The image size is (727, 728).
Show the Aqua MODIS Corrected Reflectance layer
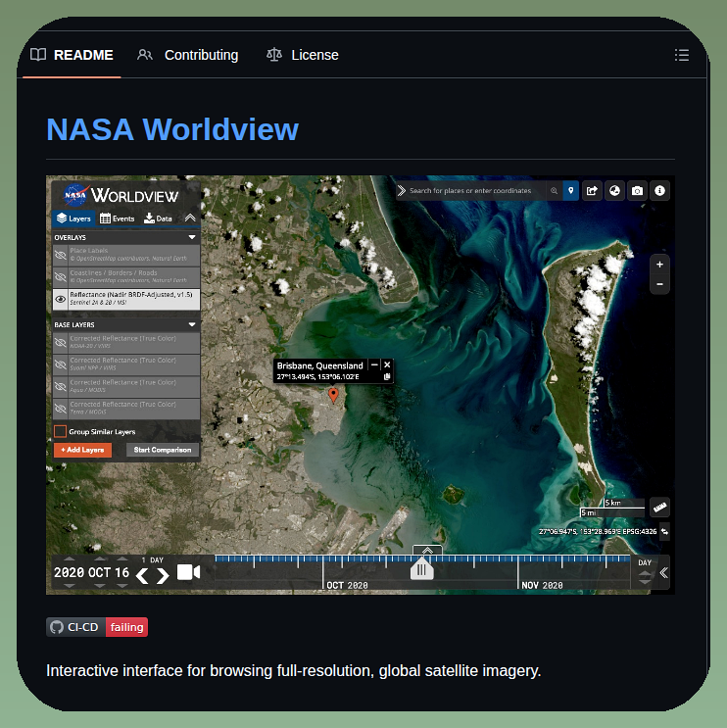pos(61,386)
